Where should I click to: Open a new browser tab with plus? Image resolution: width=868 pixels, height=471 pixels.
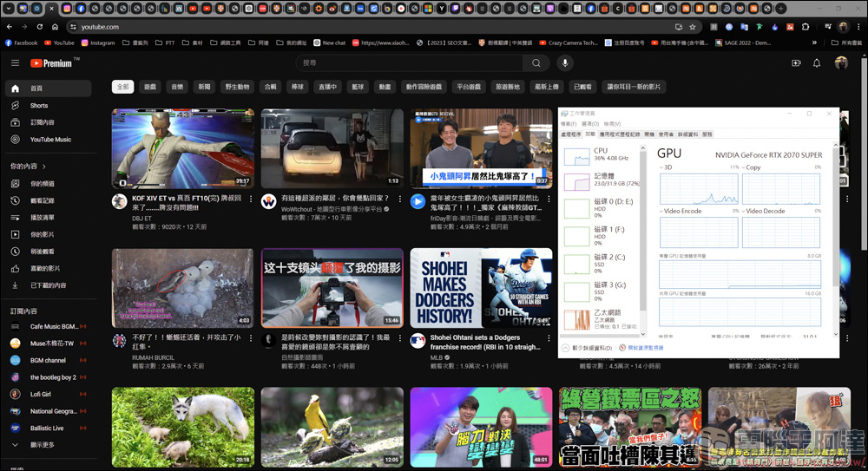click(x=781, y=9)
